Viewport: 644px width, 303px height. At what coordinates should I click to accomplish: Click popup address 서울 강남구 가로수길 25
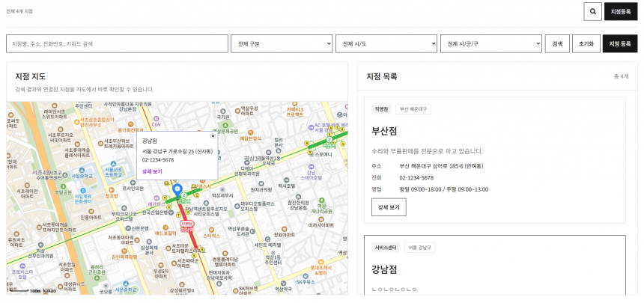177,150
